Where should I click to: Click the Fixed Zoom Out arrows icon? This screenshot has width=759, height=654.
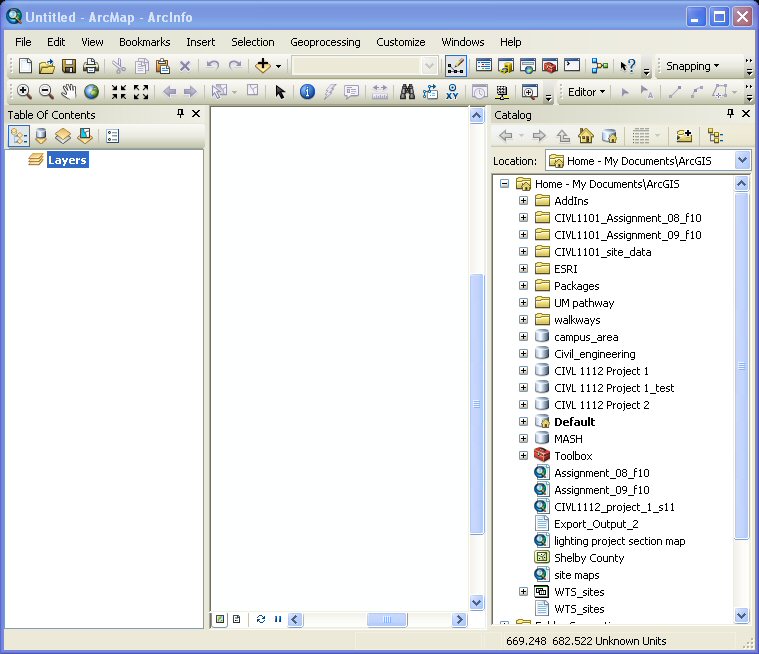(141, 91)
